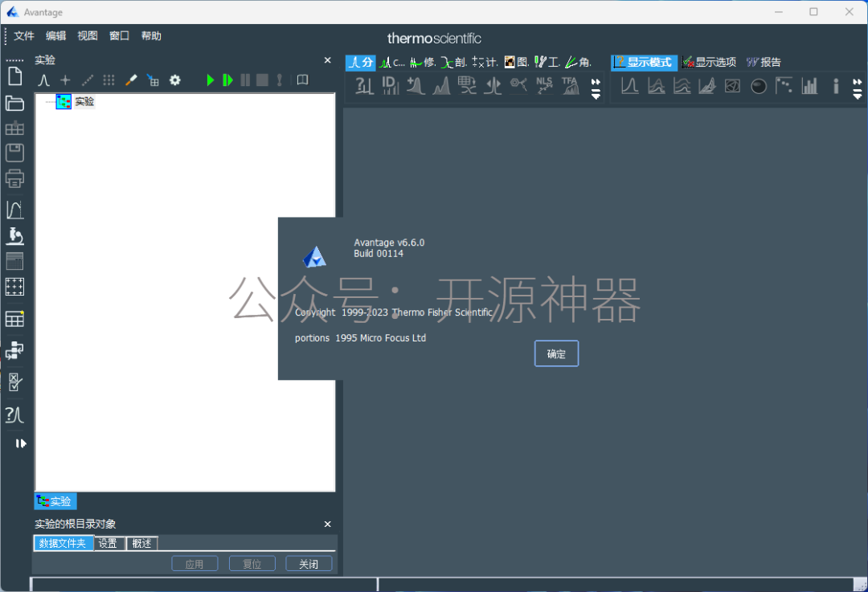868x592 pixels.
Task: Open the book icon in experiment toolbar
Action: [302, 80]
